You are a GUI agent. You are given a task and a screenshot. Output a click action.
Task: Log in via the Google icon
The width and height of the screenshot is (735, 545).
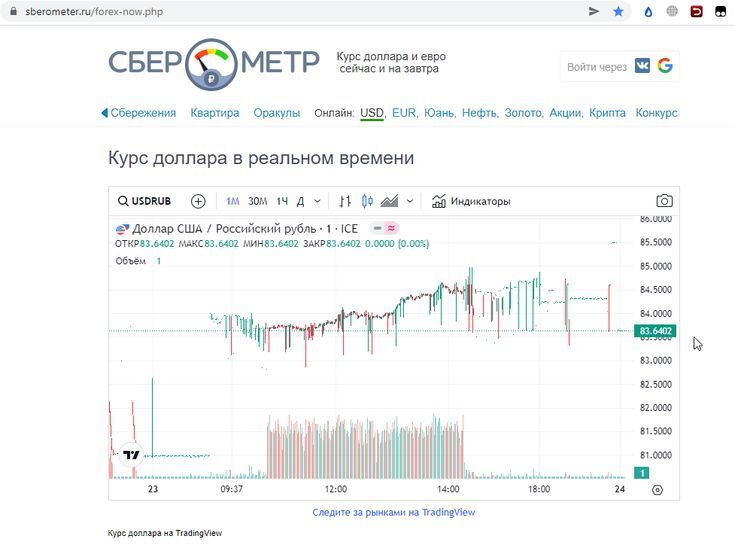665,66
